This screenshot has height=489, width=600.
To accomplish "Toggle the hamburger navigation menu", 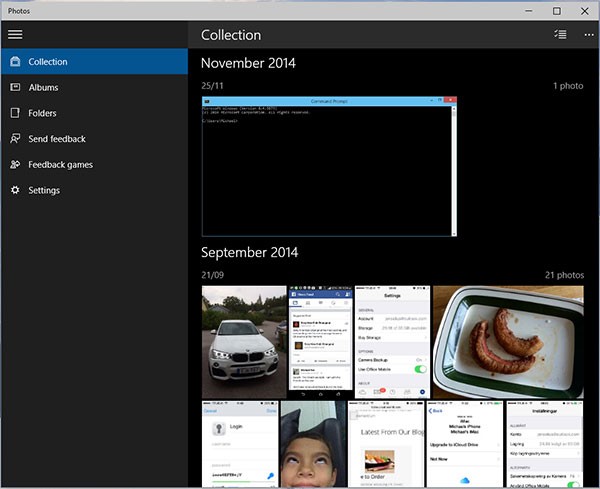I will tap(15, 34).
